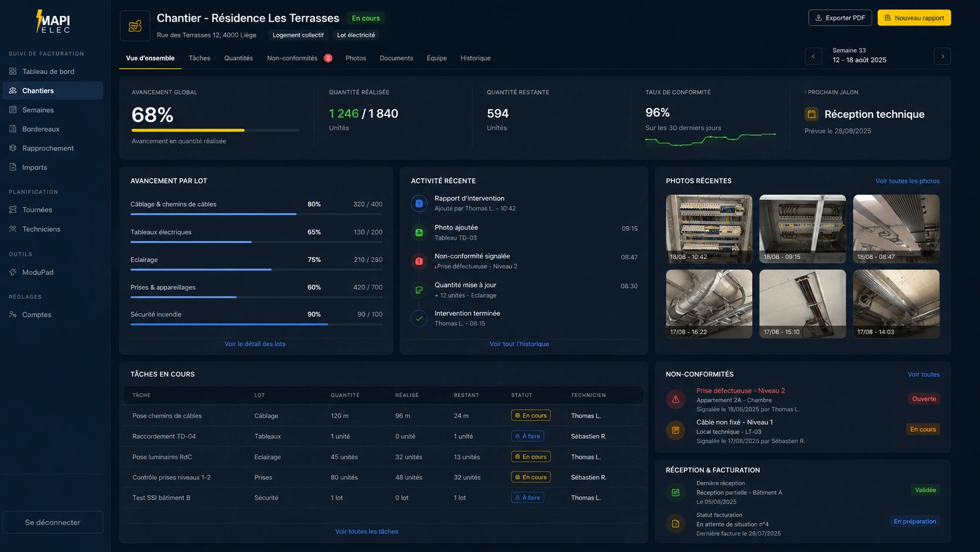Screen dimensions: 980x552
Task: Click the Ouverte badge on Prise défectueuse
Action: pos(924,399)
